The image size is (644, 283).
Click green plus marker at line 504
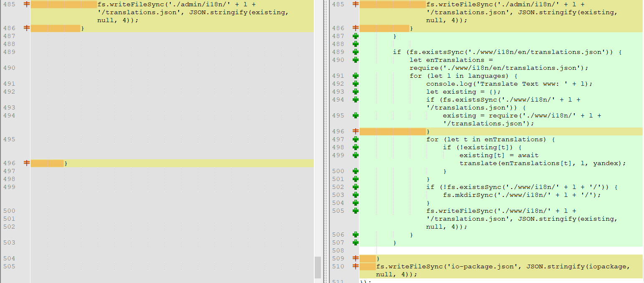(x=356, y=203)
